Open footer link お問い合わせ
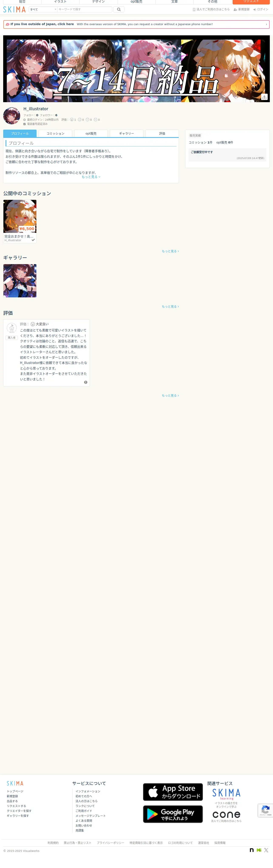 (84, 826)
